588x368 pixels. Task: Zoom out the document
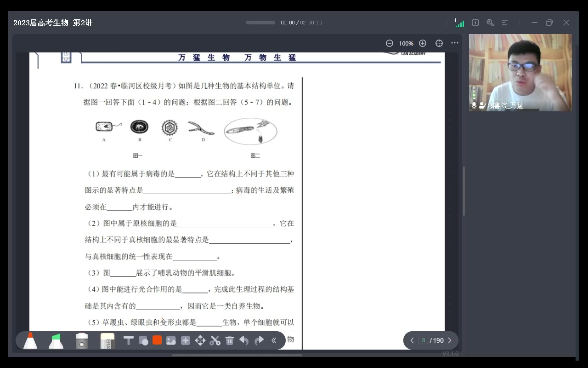click(390, 43)
